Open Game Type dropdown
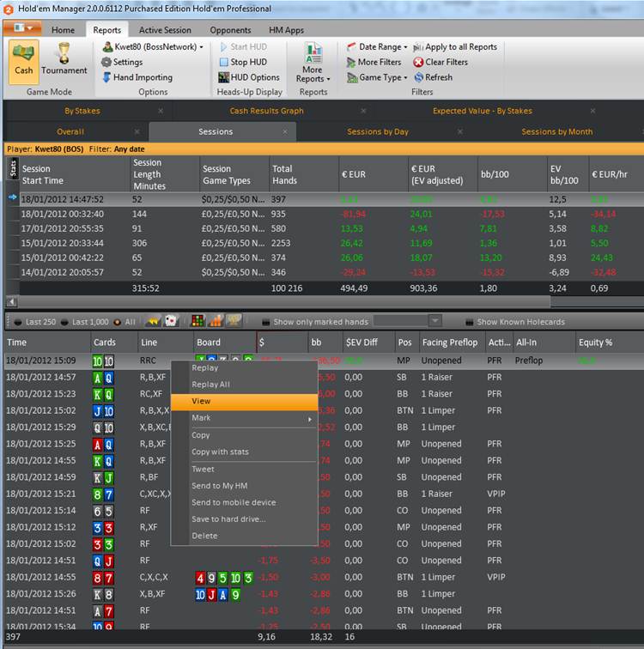644x649 pixels. click(377, 77)
